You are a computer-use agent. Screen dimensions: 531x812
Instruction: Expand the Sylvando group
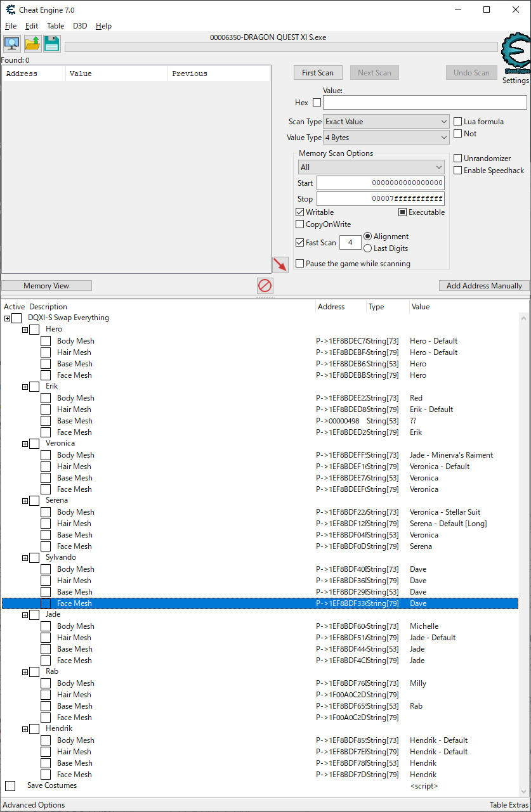25,558
